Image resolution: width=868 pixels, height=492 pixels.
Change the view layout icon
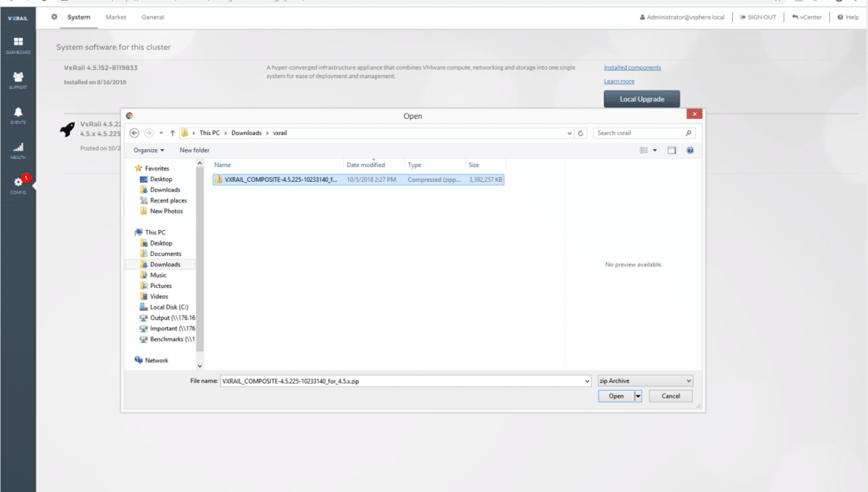(x=644, y=150)
